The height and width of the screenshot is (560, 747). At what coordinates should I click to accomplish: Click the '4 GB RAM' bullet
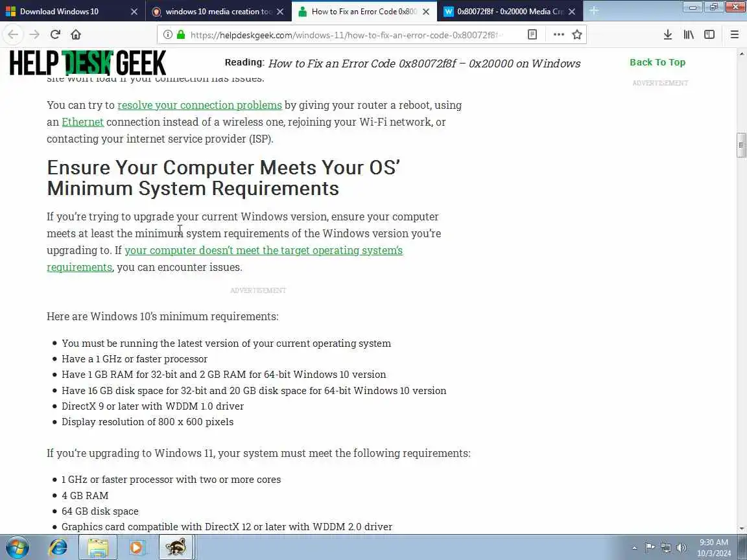(x=85, y=495)
